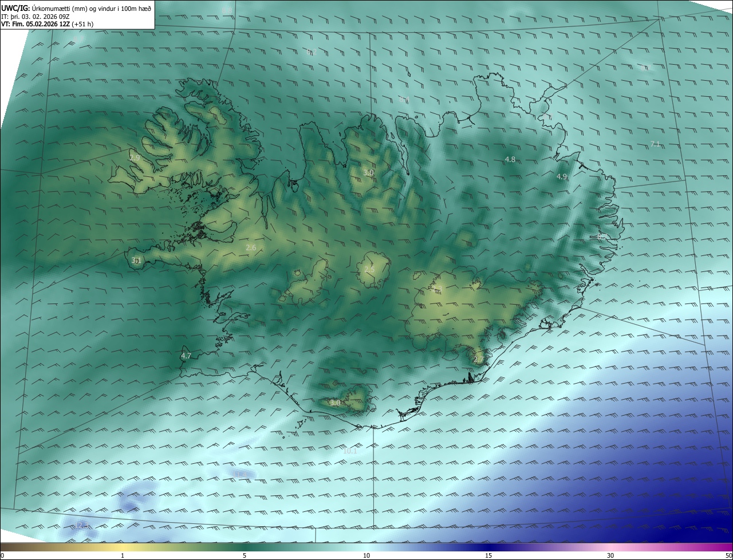Click the 10.1 value label offshore
The height and width of the screenshot is (560, 733).
(x=350, y=451)
